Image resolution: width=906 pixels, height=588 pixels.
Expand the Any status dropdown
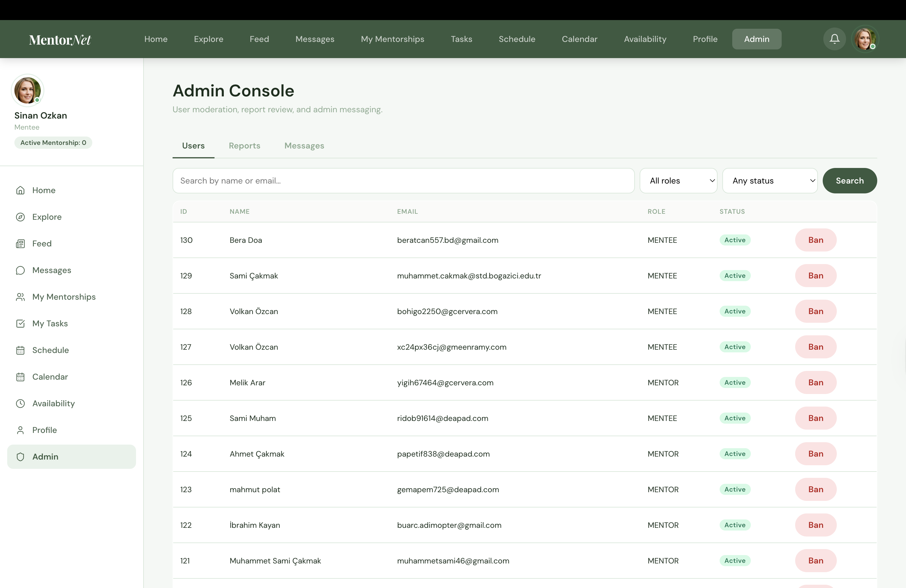point(770,181)
